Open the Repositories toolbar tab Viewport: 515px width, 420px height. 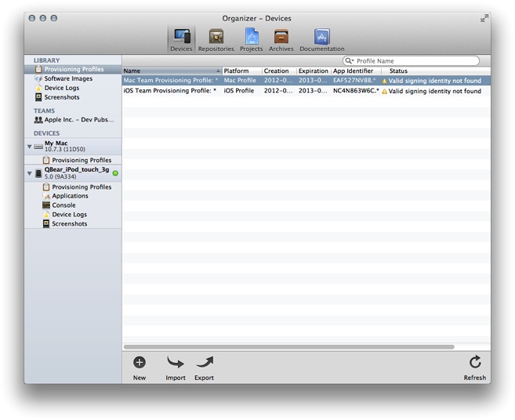216,40
